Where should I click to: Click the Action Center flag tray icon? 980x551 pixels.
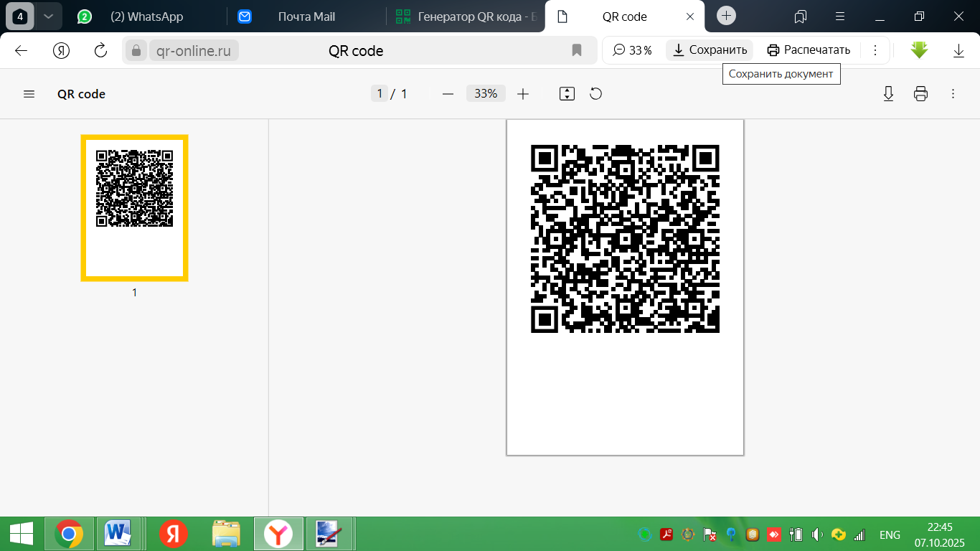710,534
